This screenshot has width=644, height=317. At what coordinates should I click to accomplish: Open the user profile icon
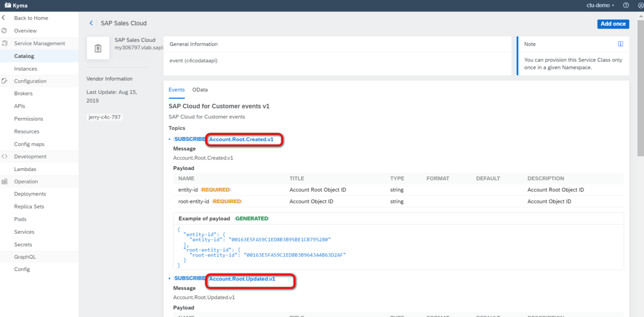640,5
